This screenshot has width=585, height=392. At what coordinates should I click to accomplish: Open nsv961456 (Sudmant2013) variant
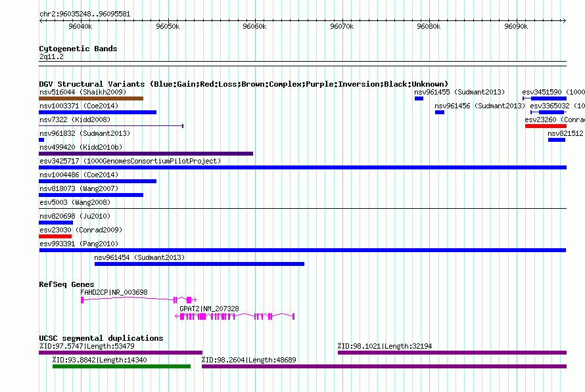coord(480,106)
